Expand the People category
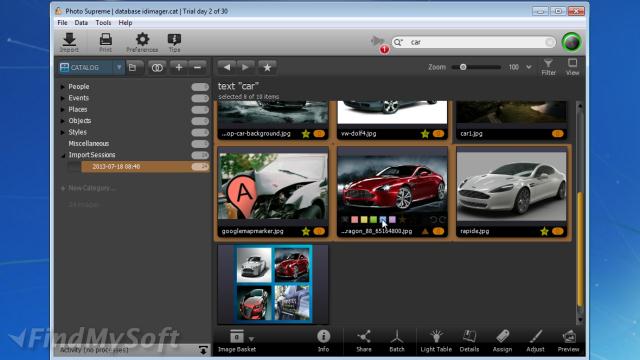Screen dimensions: 640x360 (x=62, y=87)
